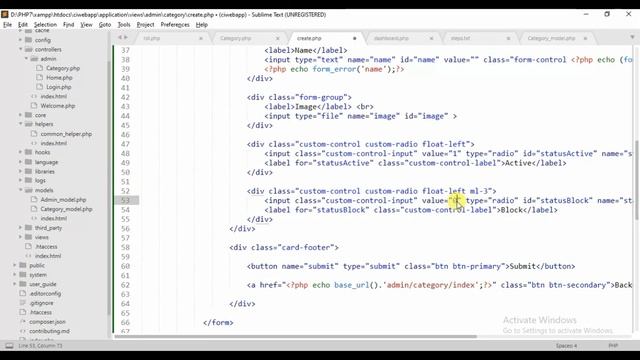Collapse the controllers folder
The height and width of the screenshot is (360, 640).
(x=20, y=49)
